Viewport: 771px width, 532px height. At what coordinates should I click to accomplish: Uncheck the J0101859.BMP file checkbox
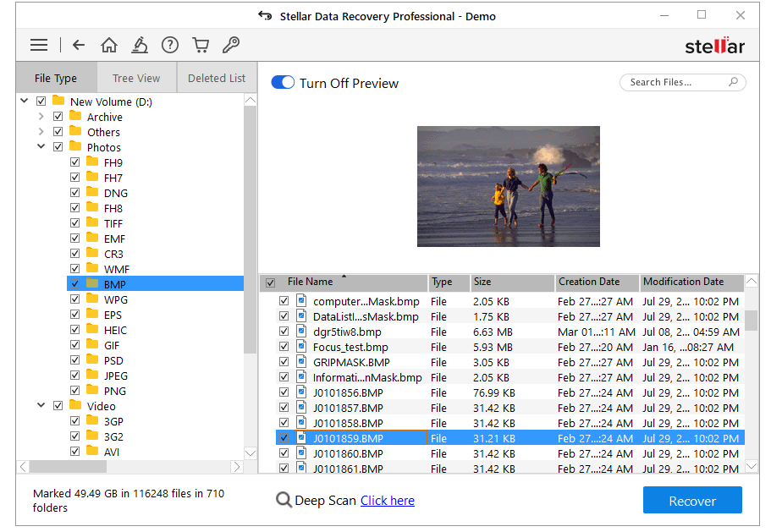coord(284,437)
